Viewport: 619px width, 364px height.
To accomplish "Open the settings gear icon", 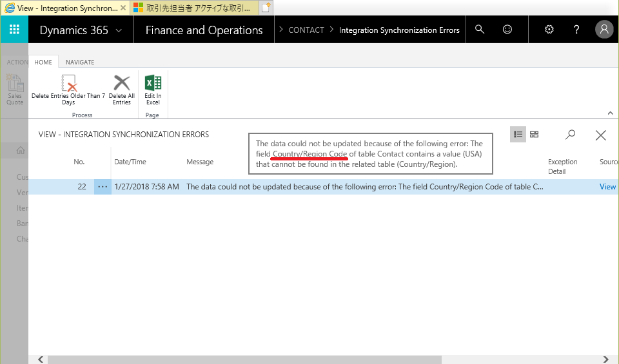I will (549, 30).
